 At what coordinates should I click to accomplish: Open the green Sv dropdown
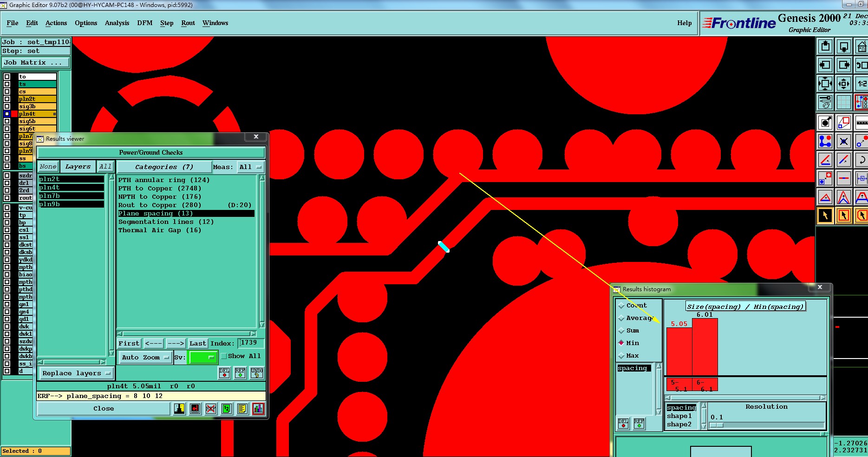pyautogui.click(x=203, y=357)
